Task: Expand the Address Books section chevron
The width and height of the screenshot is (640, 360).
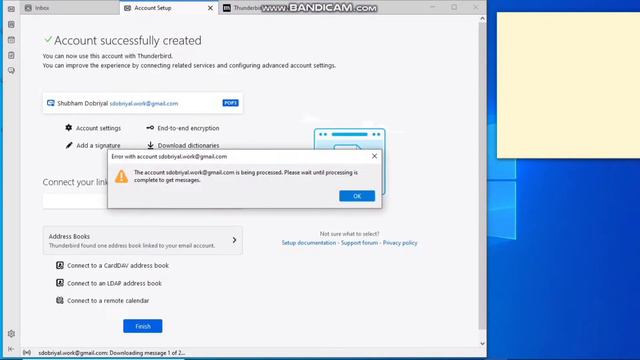Action: (234, 240)
